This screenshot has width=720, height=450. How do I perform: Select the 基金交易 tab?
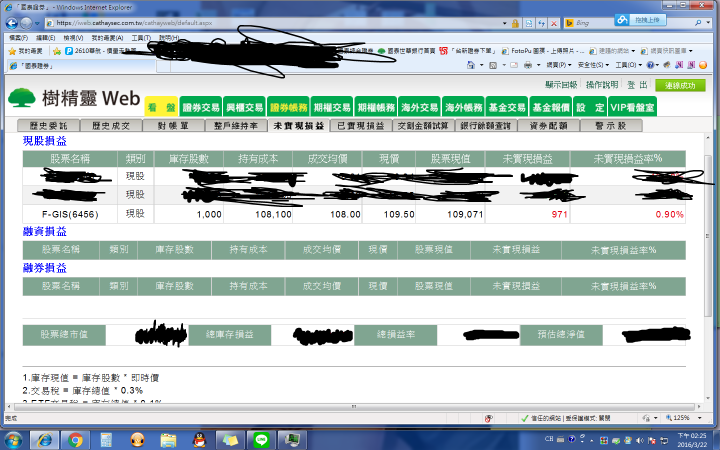507,107
